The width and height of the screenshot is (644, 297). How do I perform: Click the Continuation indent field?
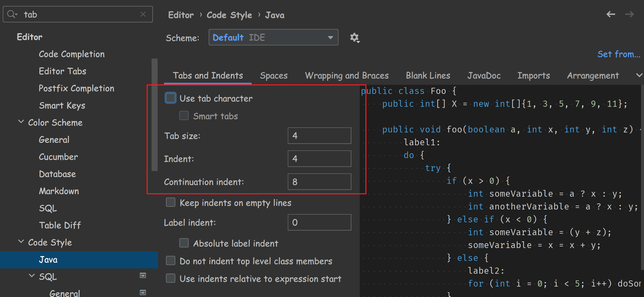(x=319, y=182)
